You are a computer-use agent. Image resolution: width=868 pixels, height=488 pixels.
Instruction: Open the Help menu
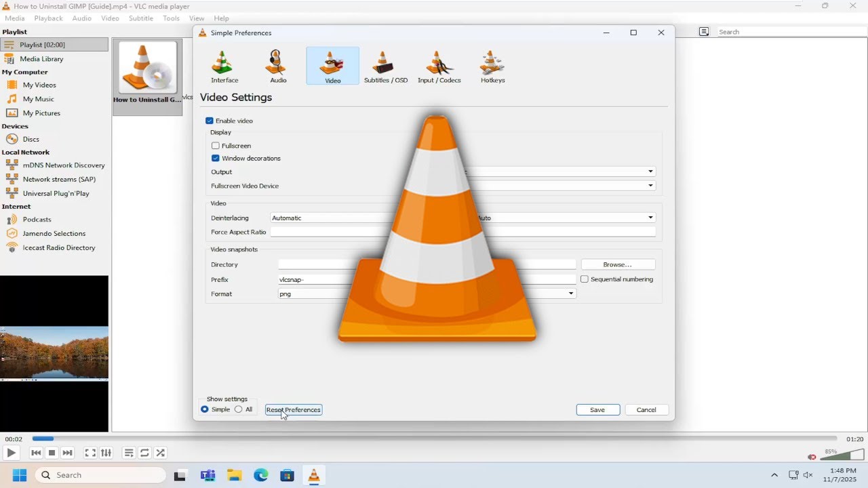click(x=221, y=18)
